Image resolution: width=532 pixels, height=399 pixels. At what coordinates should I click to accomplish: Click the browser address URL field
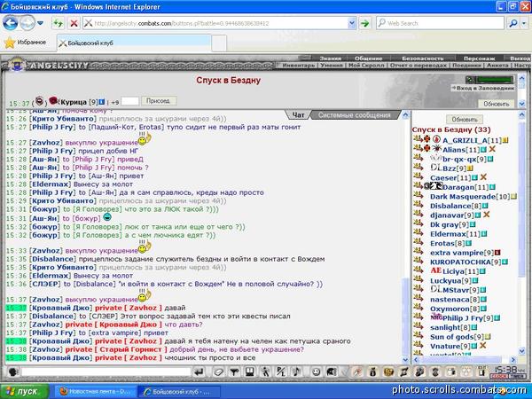click(x=219, y=23)
